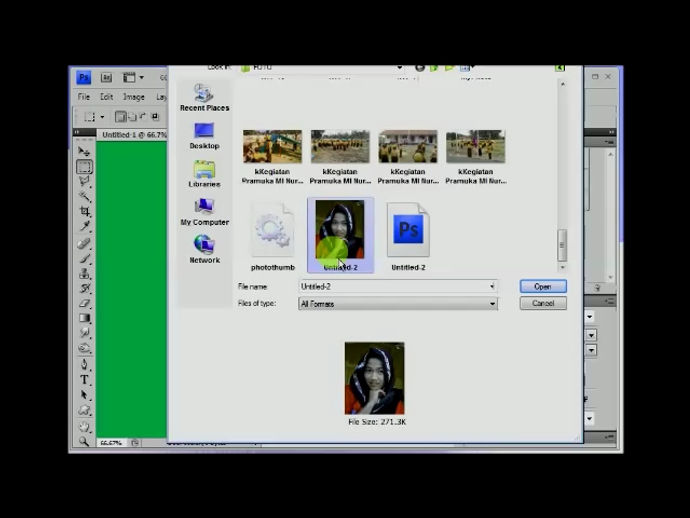Click the file list scroll up arrow
The image size is (690, 518).
coord(562,84)
